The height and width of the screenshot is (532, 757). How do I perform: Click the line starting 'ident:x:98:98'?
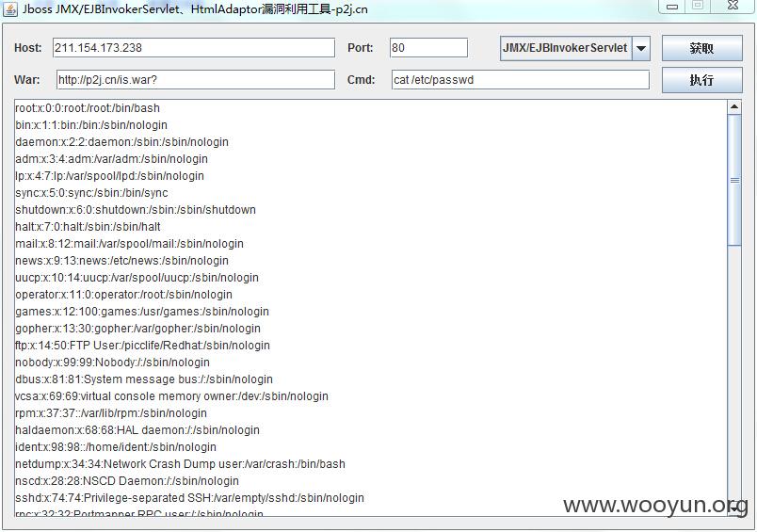tap(116, 447)
